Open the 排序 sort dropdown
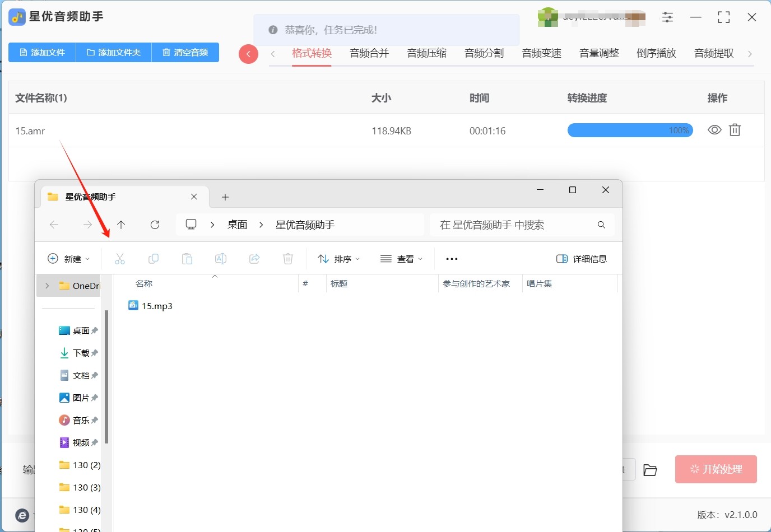This screenshot has width=771, height=532. pyautogui.click(x=338, y=259)
